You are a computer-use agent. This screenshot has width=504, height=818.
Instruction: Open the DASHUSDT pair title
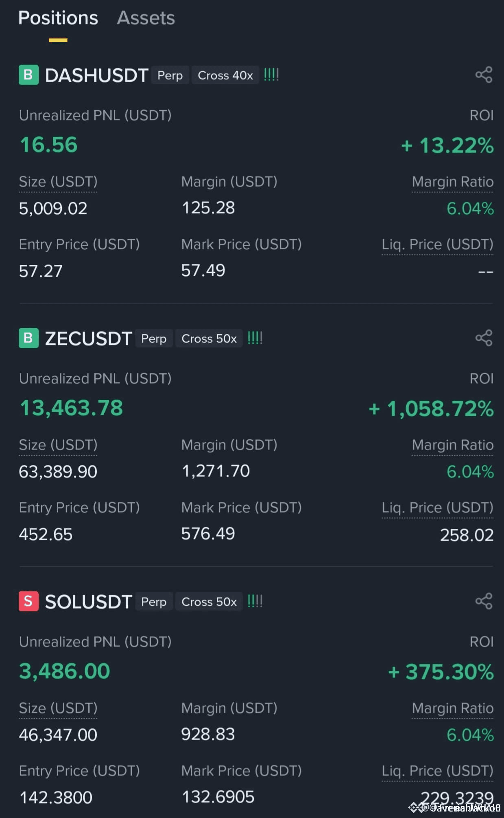click(x=96, y=75)
